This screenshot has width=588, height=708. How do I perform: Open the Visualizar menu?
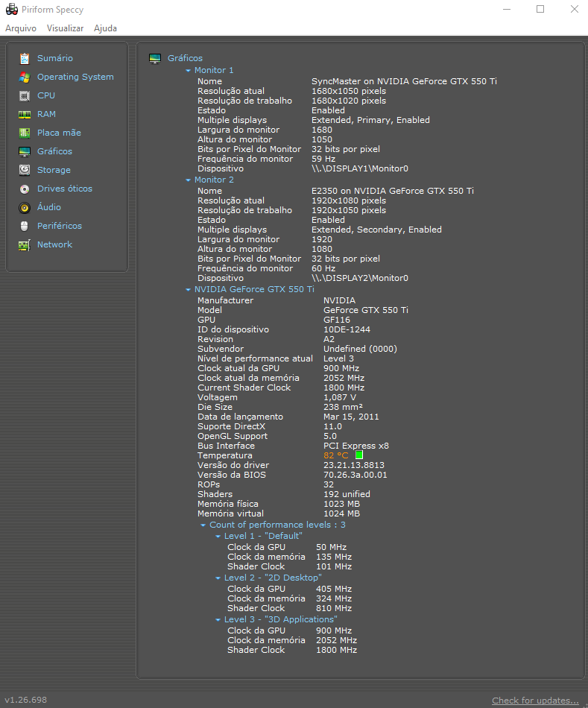point(65,28)
